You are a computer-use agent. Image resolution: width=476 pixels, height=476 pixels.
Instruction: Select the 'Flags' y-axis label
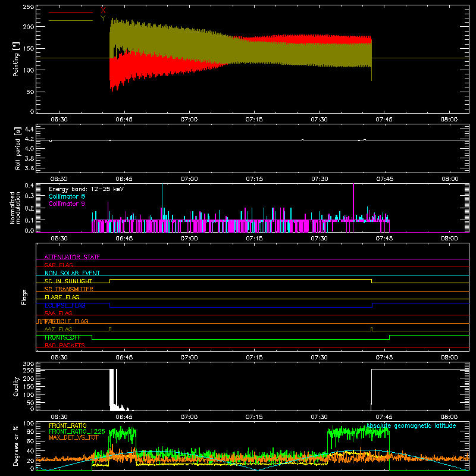(x=24, y=297)
